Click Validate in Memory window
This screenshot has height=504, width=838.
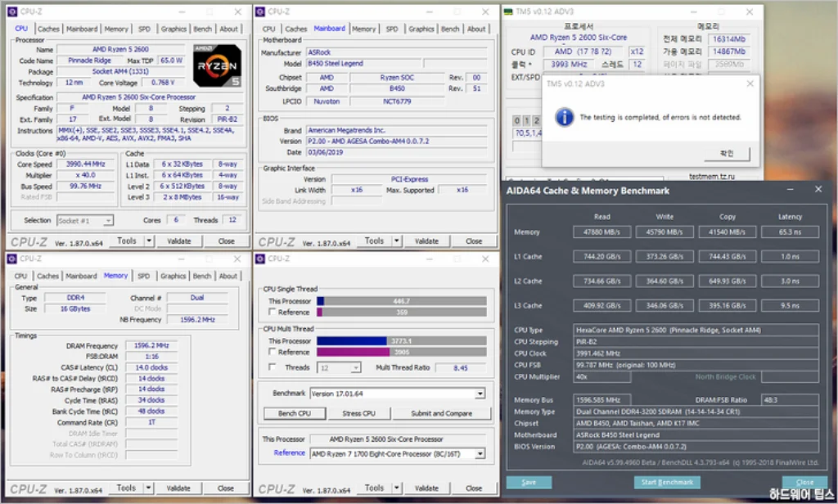178,488
